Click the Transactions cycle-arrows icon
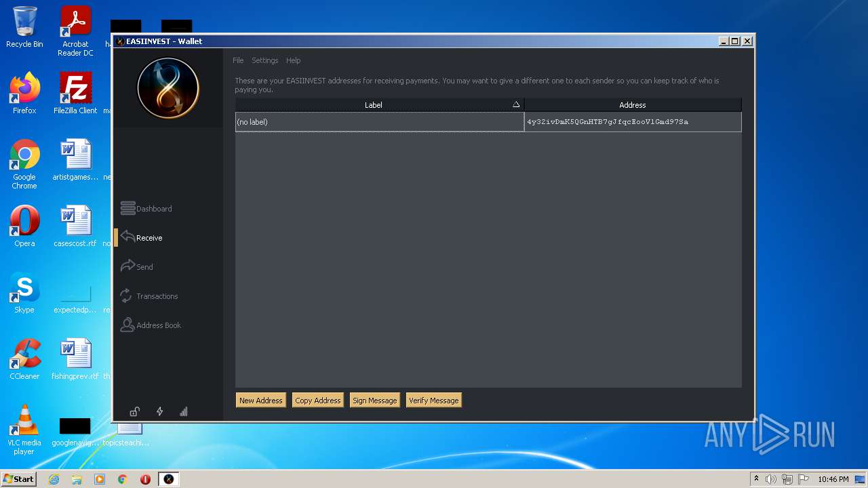 point(126,296)
